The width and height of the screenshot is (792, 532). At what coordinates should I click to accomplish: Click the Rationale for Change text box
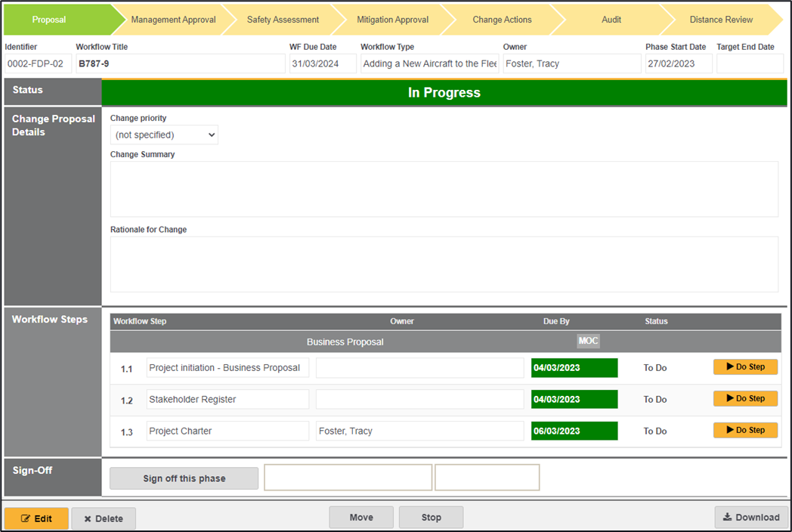click(x=444, y=264)
